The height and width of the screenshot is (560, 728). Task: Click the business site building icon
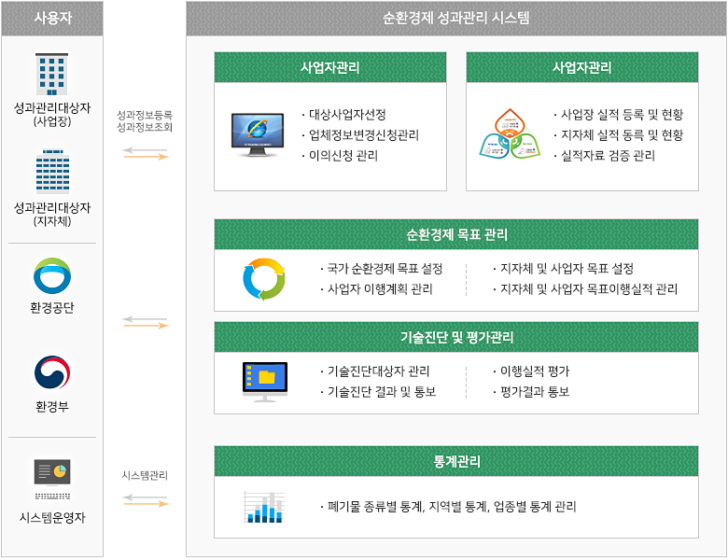51,75
